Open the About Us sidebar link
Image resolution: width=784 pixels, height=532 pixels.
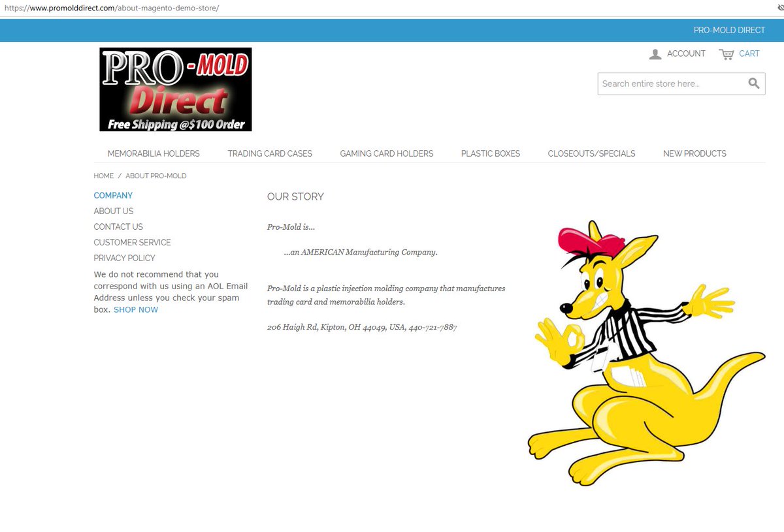(x=114, y=211)
